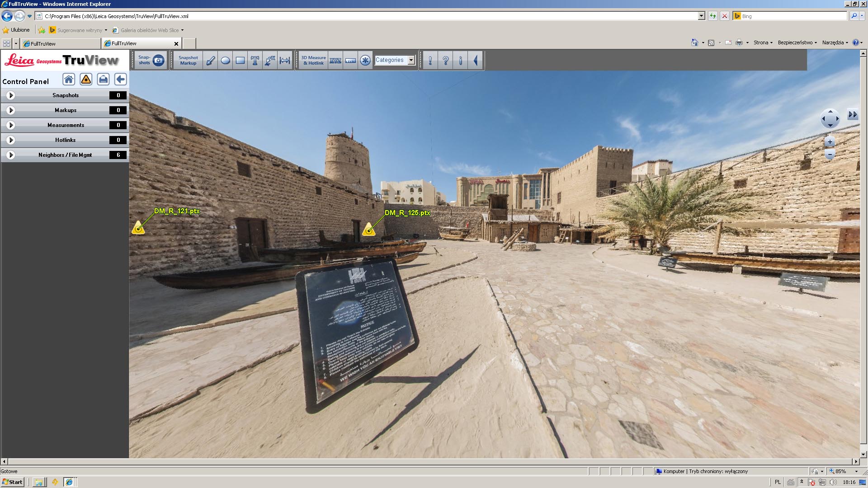Viewport: 868px width, 488px height.
Task: Expand the Measurements section
Action: pyautogui.click(x=10, y=125)
